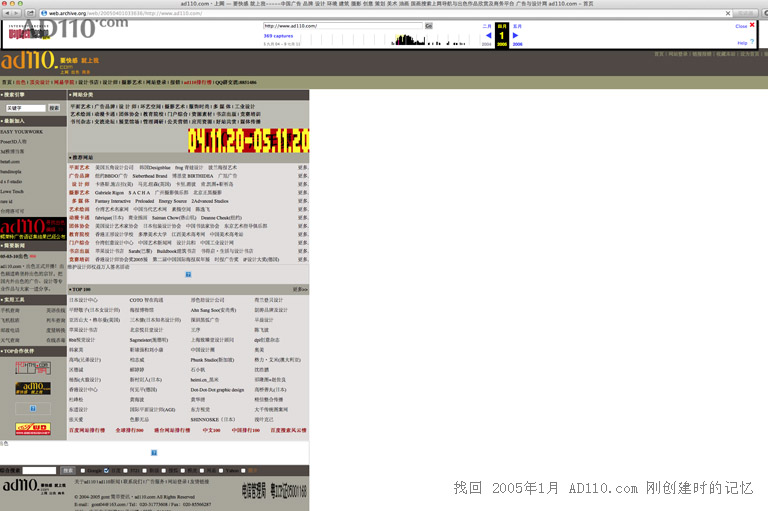Click the Wayback URL input field

343,26
